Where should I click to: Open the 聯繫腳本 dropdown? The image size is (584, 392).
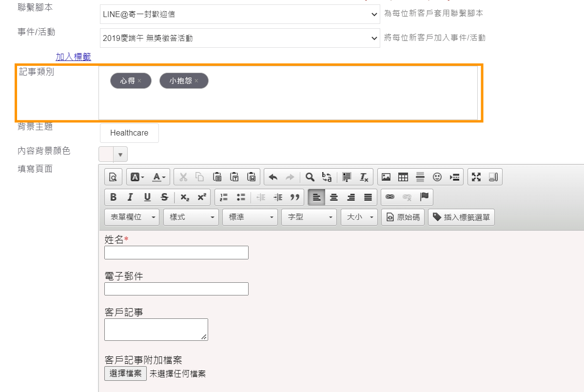click(240, 15)
